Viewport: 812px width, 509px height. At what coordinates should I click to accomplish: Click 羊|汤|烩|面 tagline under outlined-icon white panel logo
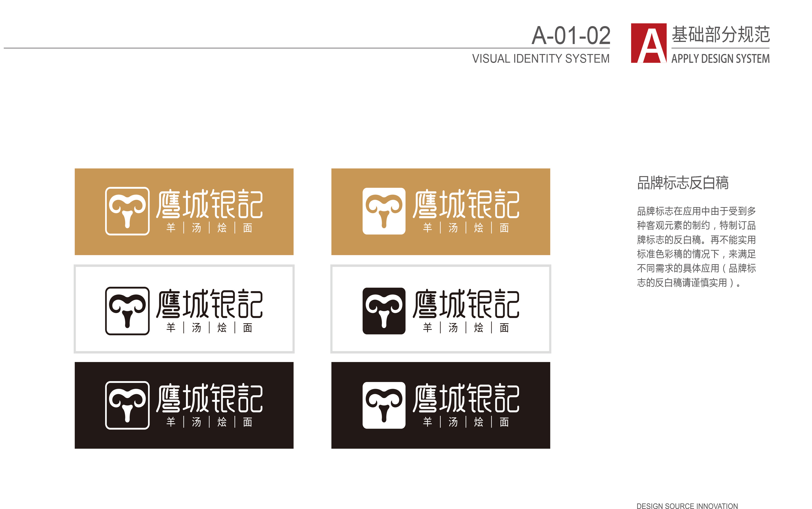tap(209, 328)
